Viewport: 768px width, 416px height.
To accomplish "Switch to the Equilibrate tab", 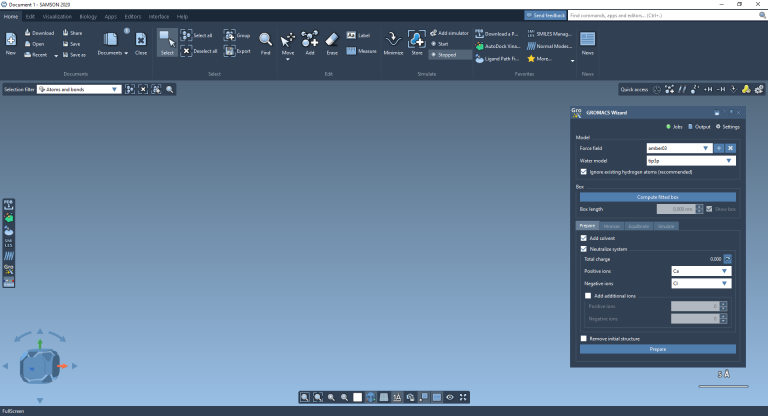I will coord(639,227).
